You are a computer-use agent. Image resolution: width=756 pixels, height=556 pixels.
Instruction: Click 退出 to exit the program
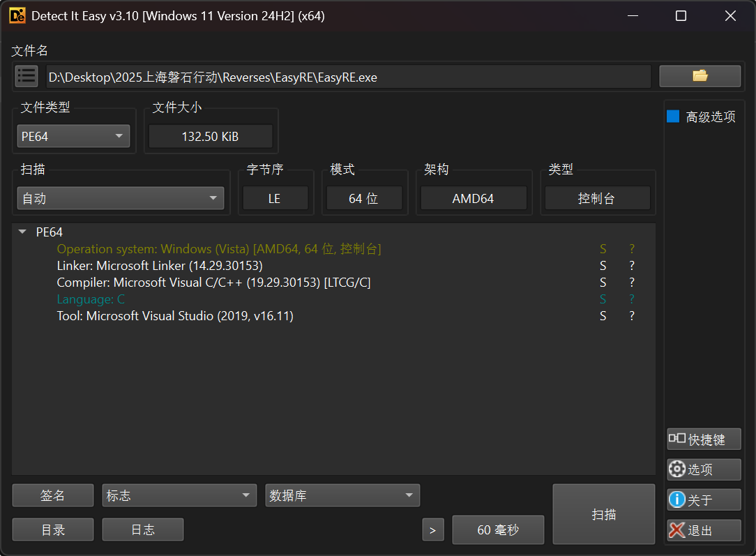tap(704, 530)
